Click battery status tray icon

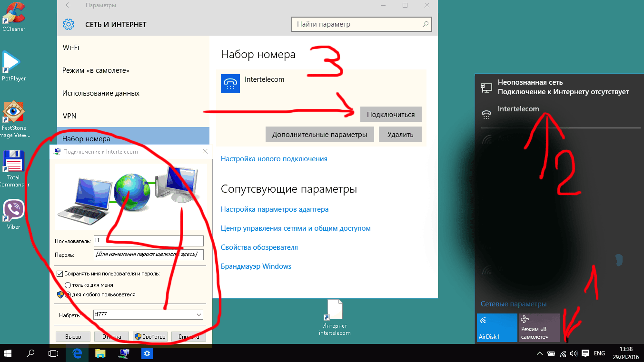pos(552,353)
